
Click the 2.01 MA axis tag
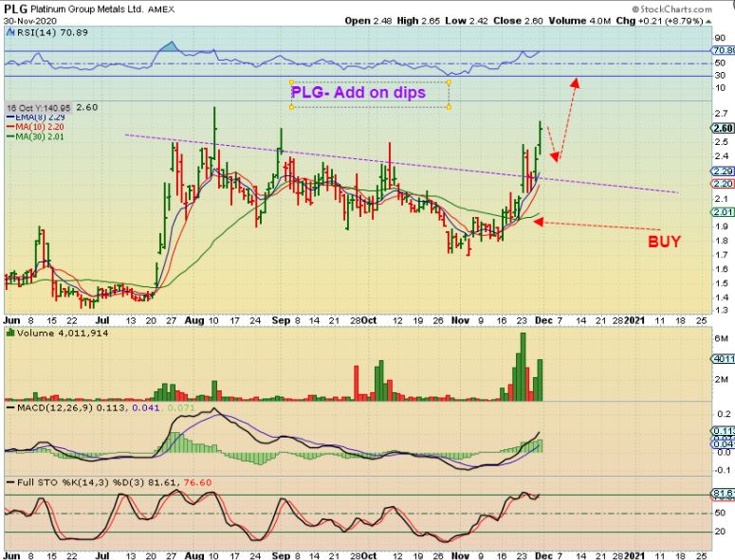coord(724,212)
